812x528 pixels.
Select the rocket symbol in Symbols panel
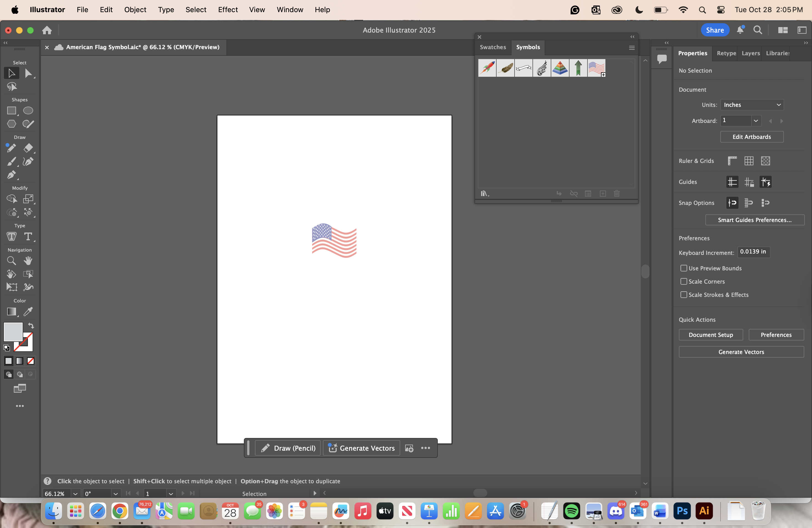coord(487,68)
